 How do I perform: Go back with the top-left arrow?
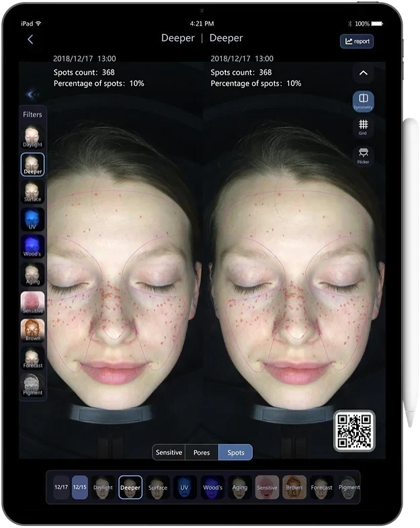[30, 40]
